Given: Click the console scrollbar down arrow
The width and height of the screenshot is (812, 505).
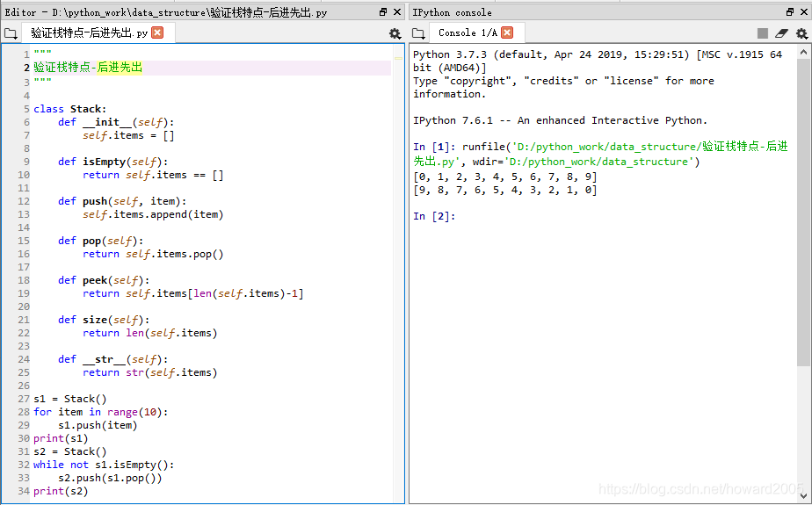Looking at the screenshot, I should (x=803, y=495).
